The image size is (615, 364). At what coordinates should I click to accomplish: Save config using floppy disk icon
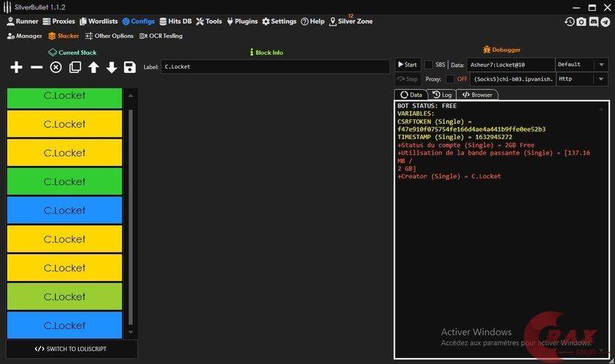(x=130, y=67)
